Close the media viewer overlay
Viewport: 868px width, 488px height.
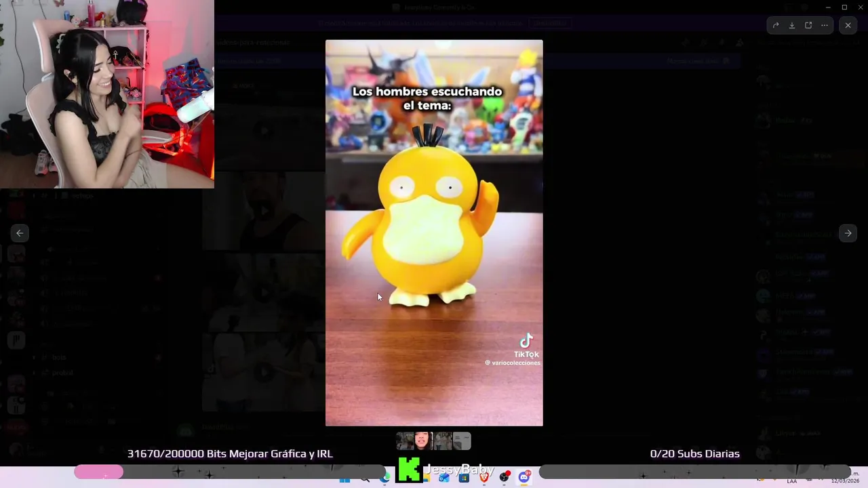point(848,25)
